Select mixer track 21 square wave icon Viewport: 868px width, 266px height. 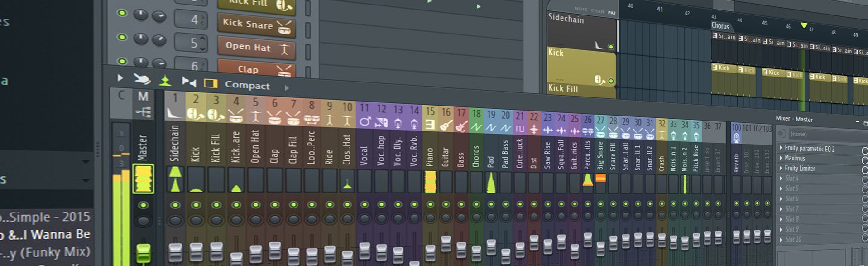(x=520, y=129)
